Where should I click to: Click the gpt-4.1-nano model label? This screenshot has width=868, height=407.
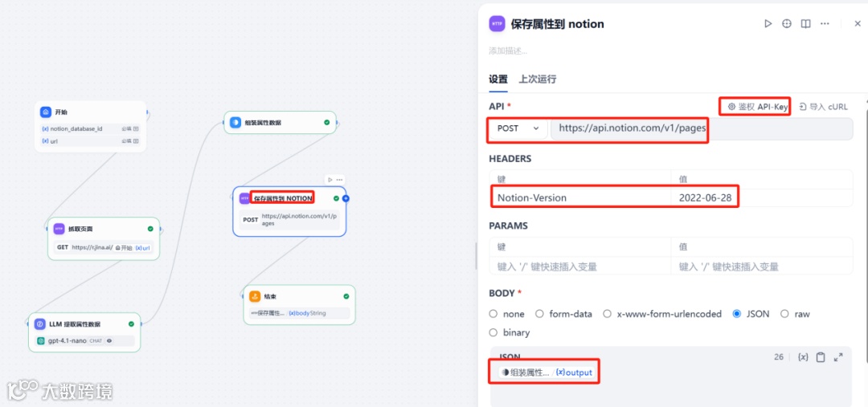(x=67, y=340)
